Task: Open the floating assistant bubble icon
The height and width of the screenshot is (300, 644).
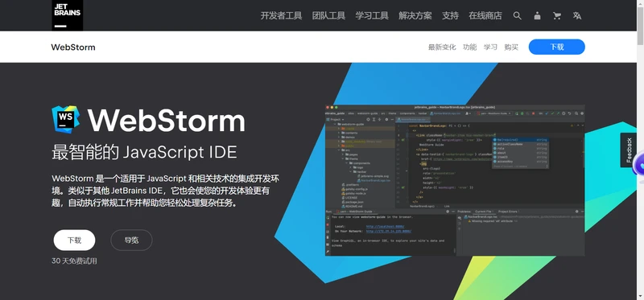Action: tap(639, 166)
